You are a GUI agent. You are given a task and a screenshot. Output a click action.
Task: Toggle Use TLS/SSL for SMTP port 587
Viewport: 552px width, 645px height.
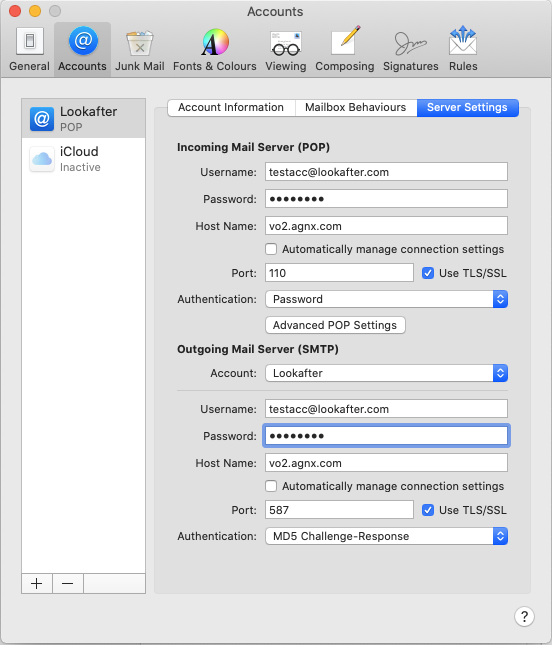point(428,510)
